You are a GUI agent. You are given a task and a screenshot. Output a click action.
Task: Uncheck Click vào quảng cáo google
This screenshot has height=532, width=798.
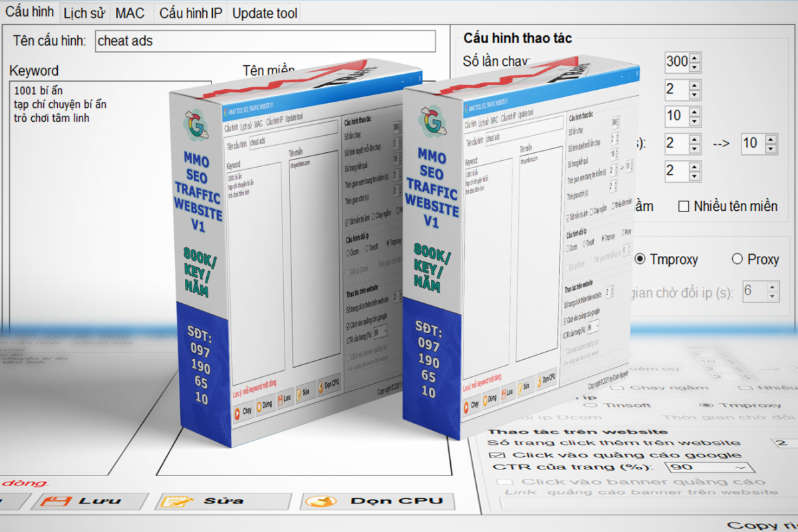pos(497,454)
